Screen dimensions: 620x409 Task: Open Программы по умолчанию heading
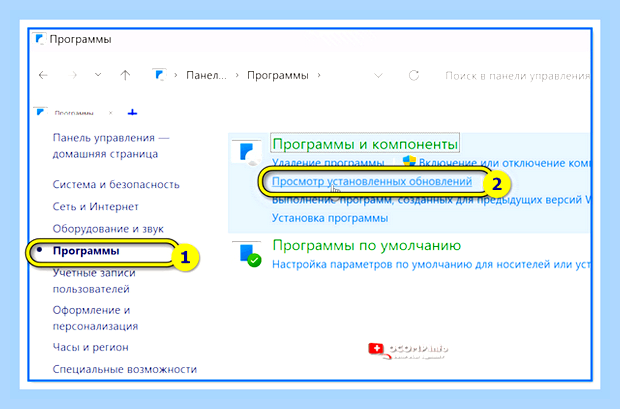[367, 246]
